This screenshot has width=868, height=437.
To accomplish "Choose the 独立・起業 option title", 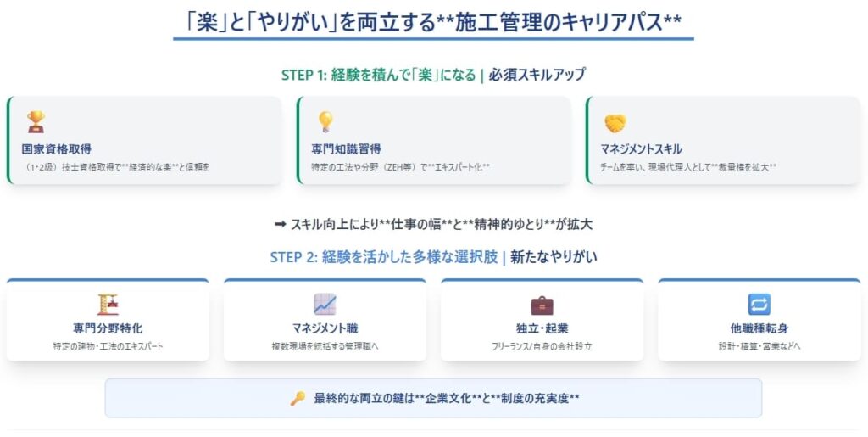I will tap(542, 328).
